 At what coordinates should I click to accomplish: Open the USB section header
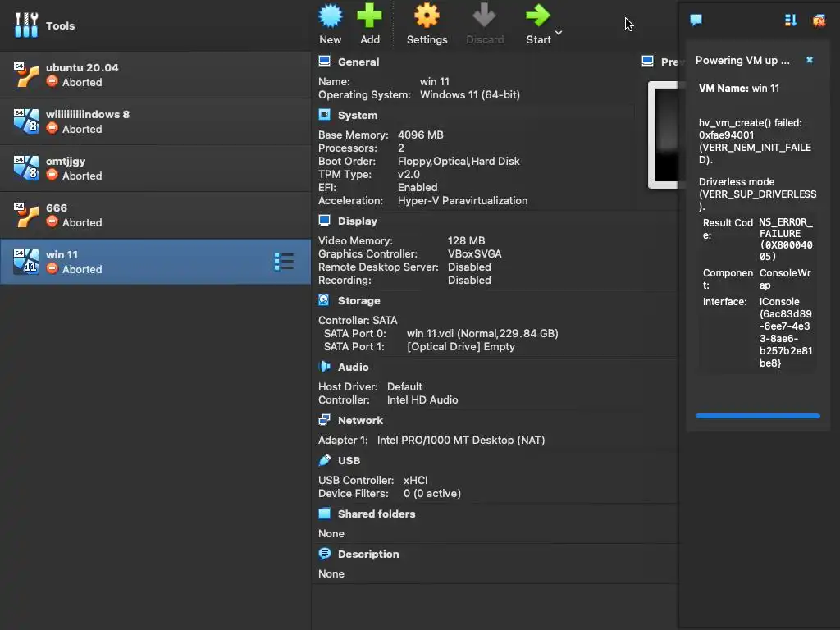[349, 461]
